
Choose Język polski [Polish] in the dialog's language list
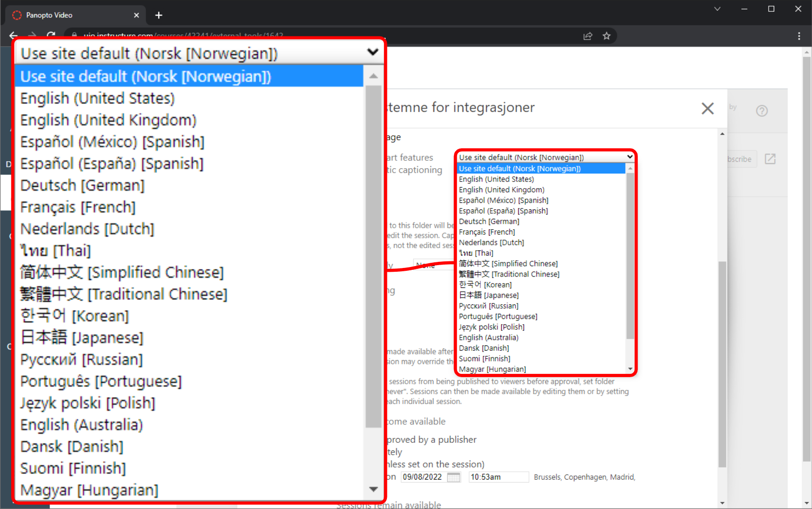(541, 327)
